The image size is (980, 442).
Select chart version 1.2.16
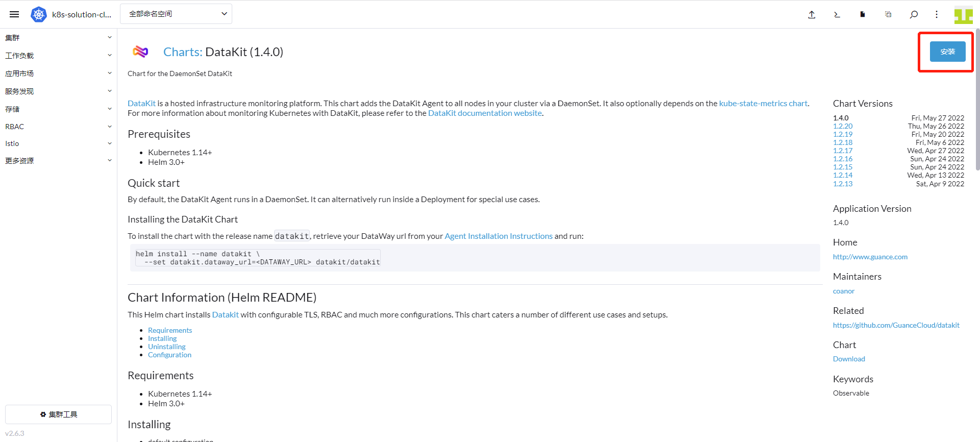coord(843,159)
